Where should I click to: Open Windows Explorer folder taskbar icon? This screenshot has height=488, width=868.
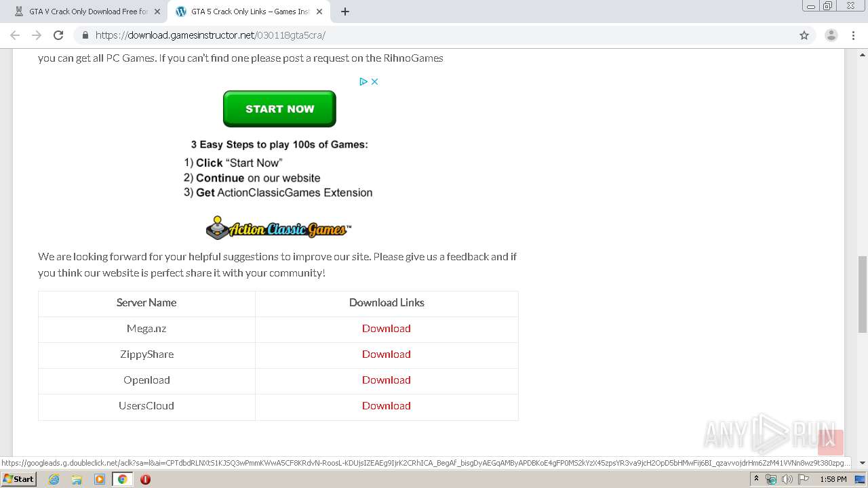pos(77,479)
